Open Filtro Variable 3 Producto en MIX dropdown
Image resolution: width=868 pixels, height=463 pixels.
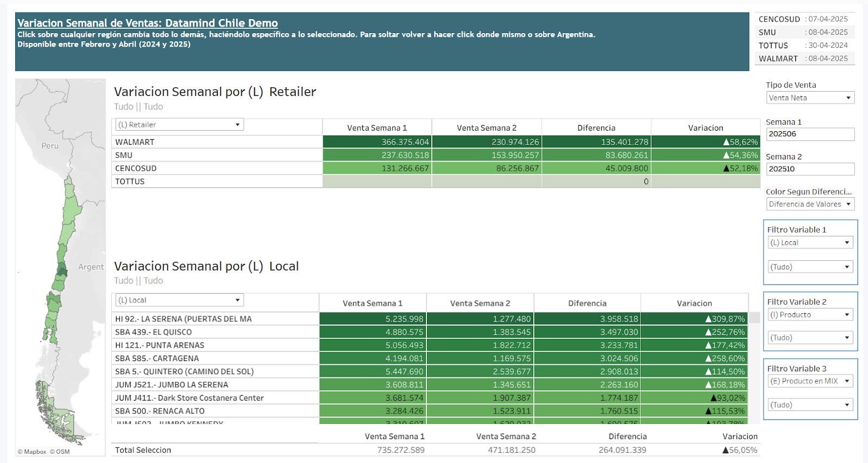click(x=810, y=381)
